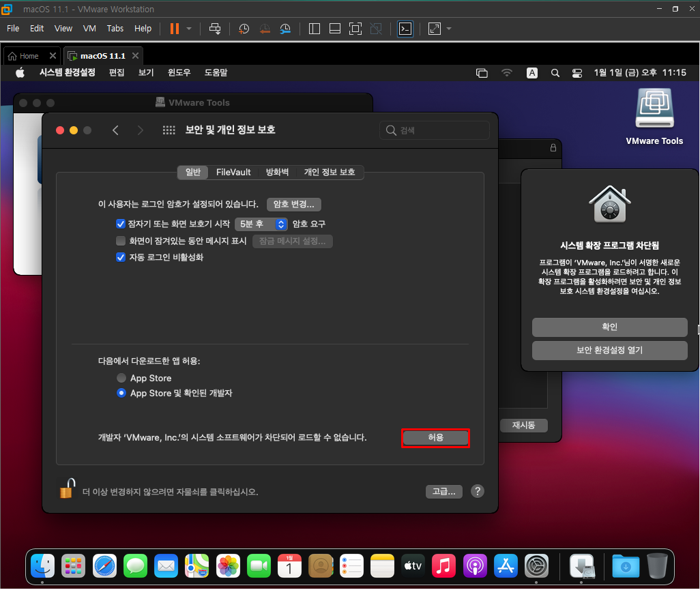The image size is (700, 590).
Task: Open the Apple menu
Action: pyautogui.click(x=20, y=72)
